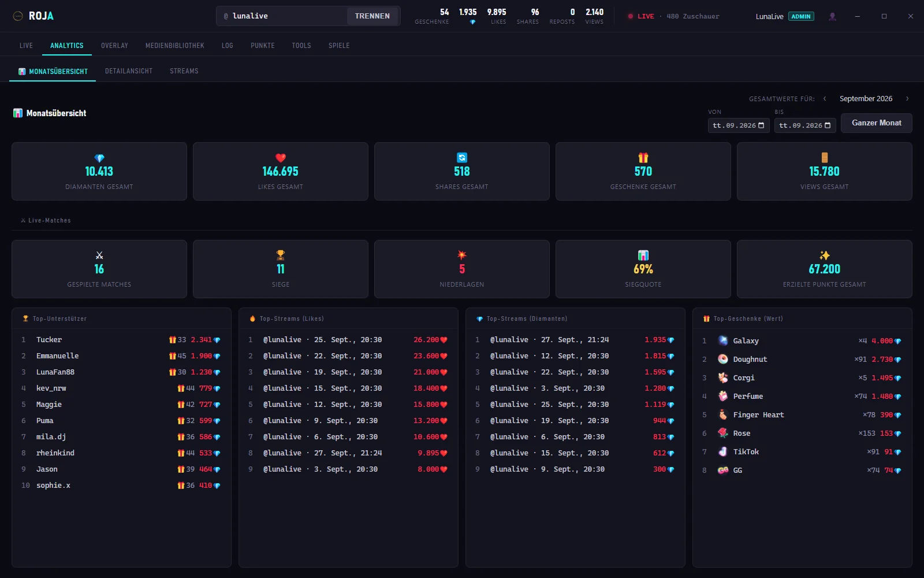924x578 pixels.
Task: Click the explosion icon above Niederlagen
Action: coord(462,255)
